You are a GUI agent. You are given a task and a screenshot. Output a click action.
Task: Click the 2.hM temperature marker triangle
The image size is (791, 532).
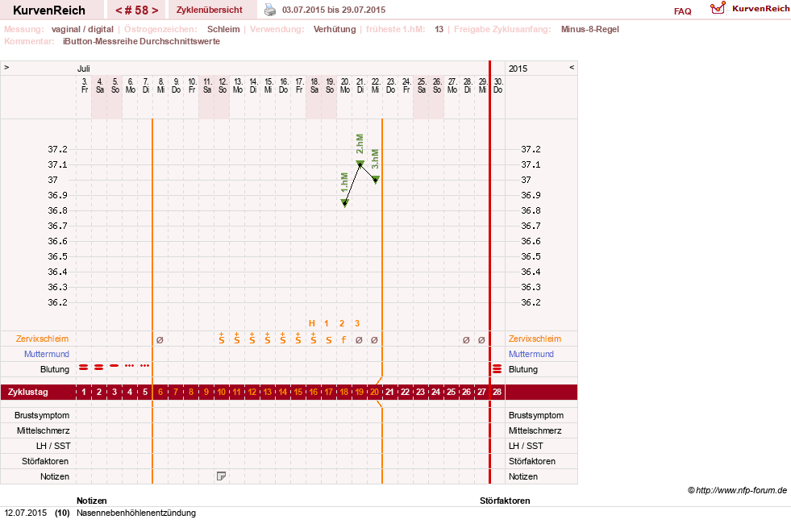360,164
